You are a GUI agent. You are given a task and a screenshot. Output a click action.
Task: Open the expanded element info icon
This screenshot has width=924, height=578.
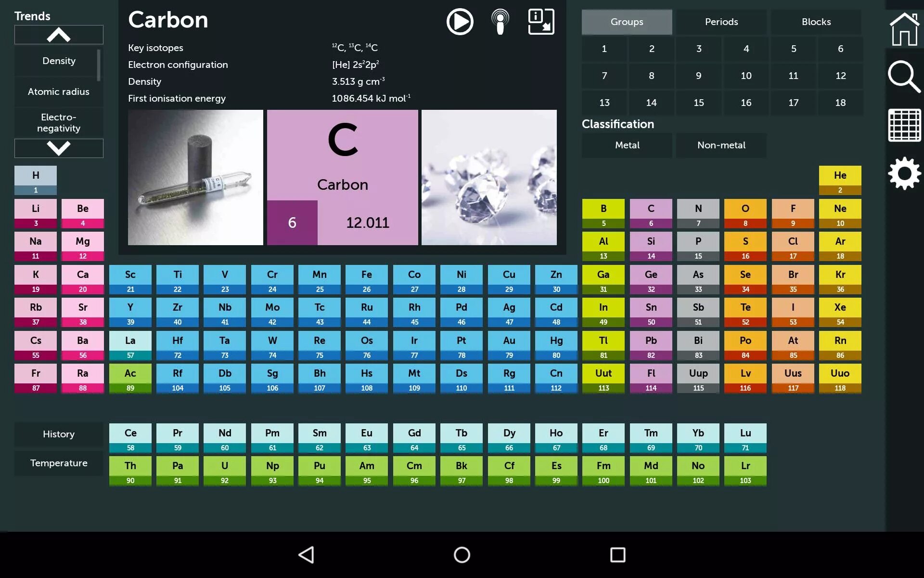541,22
